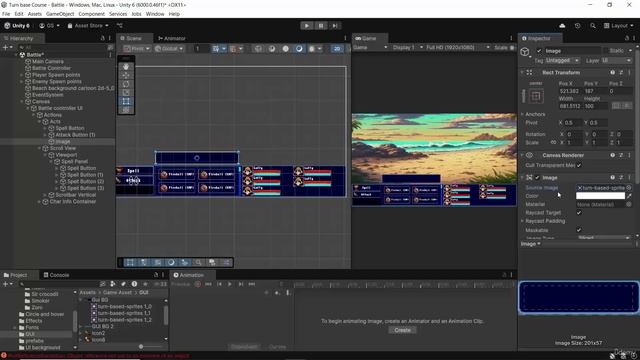
Task: Lock the Project panel
Action: 156,275
